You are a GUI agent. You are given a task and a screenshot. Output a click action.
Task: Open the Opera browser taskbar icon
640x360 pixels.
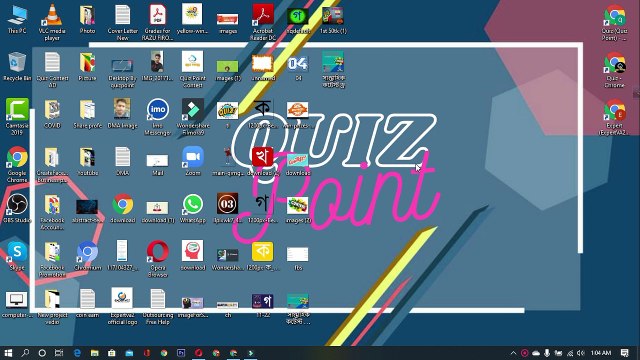coord(198,353)
